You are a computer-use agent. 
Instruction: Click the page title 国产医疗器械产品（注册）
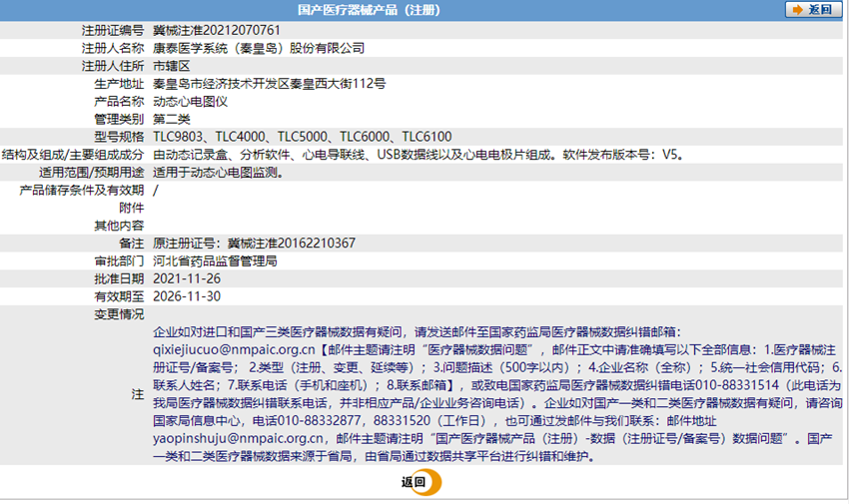tap(370, 10)
